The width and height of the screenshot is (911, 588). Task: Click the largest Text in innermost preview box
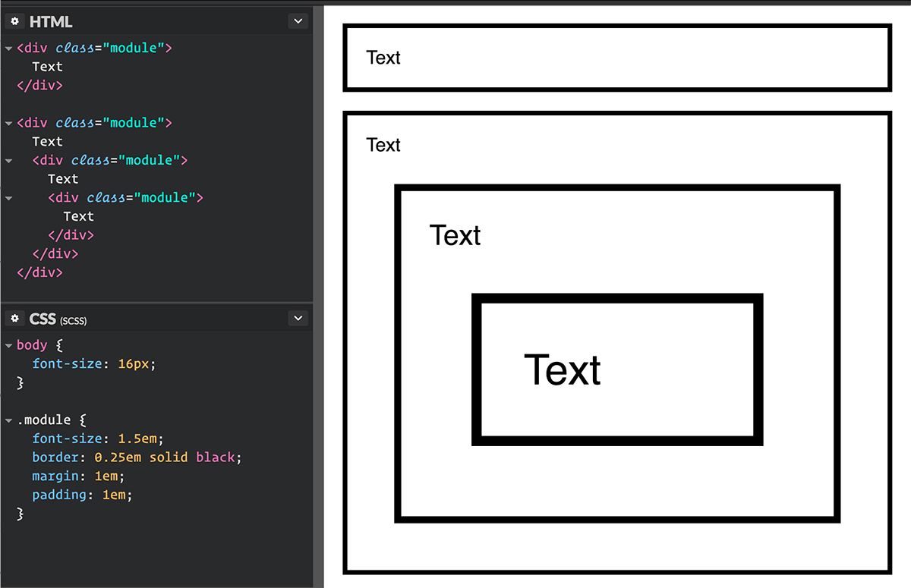pos(563,370)
